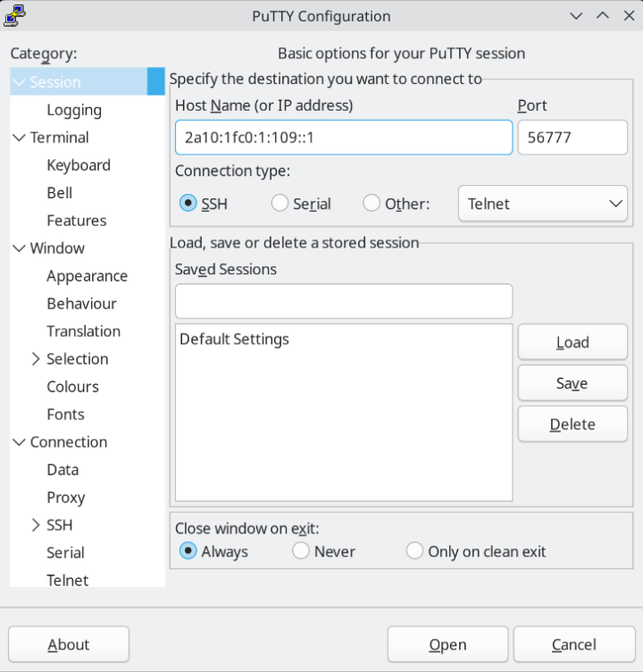The image size is (643, 672).
Task: Click the Delete session button
Action: (x=572, y=424)
